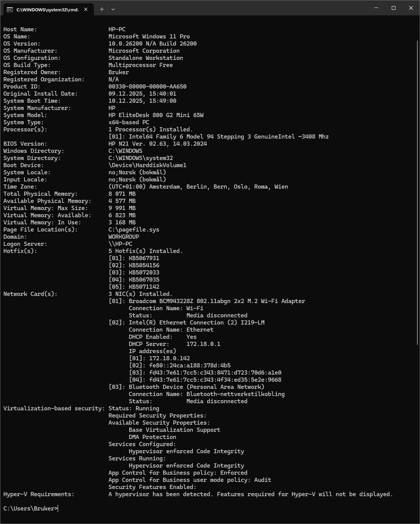
Task: Open a new terminal tab with plus
Action: [x=102, y=9]
